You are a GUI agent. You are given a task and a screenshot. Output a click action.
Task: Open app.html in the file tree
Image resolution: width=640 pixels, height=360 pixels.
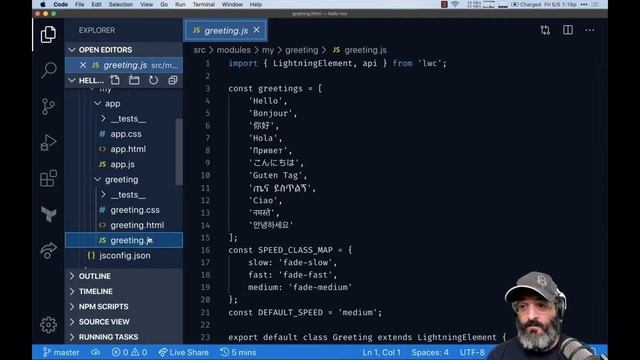click(x=128, y=149)
